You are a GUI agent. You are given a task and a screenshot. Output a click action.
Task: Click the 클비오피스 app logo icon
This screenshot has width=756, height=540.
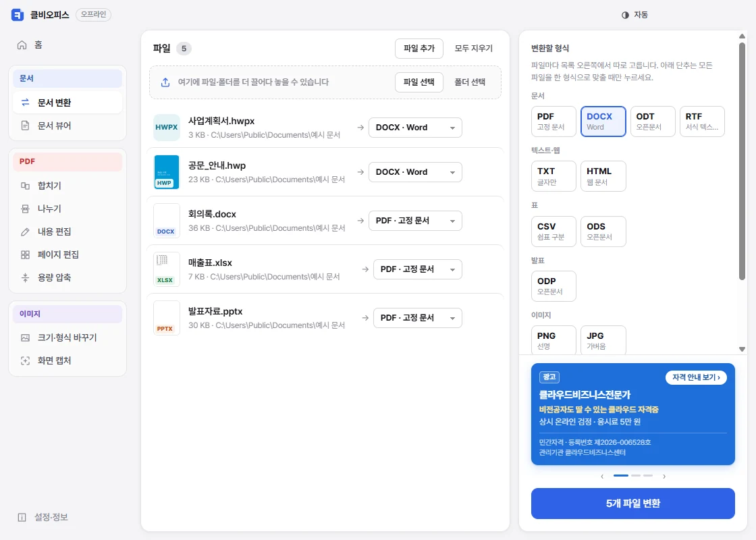[x=18, y=15]
